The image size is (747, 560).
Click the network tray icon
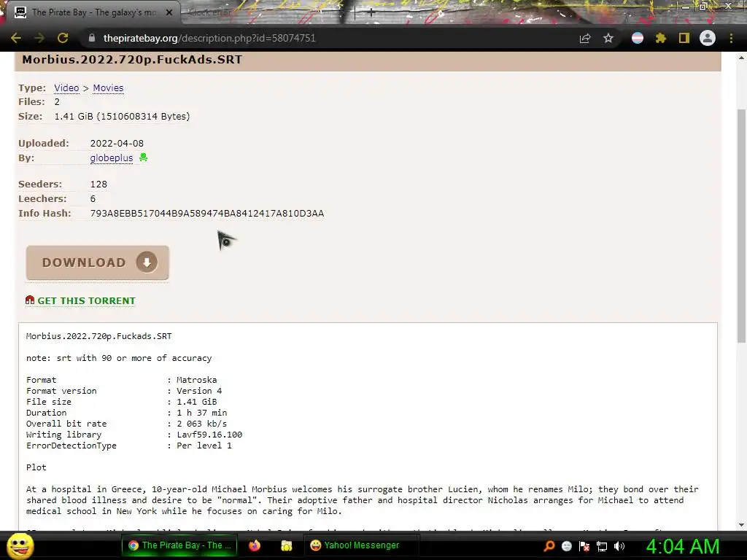tap(602, 547)
